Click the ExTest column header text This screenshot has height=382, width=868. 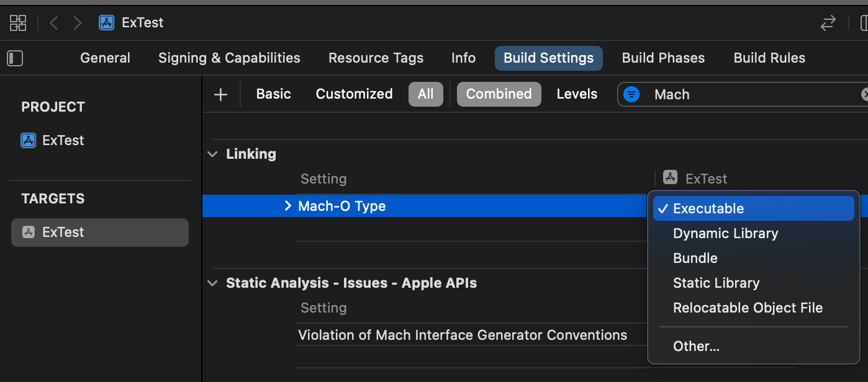[706, 179]
